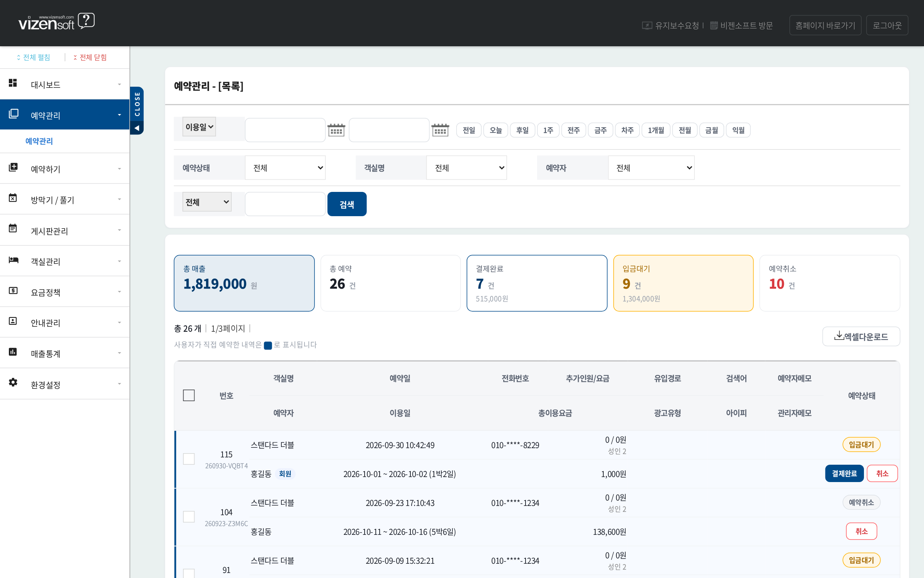The image size is (924, 578).
Task: Click the 검색 search button
Action: click(x=347, y=204)
